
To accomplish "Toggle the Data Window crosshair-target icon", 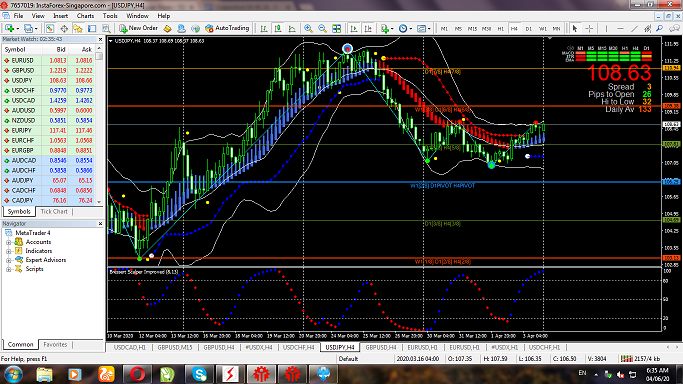I will [x=64, y=28].
